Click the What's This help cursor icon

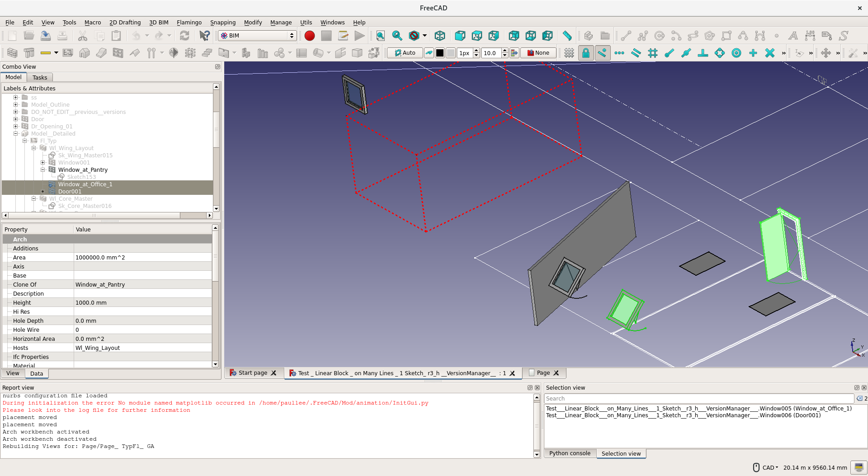pyautogui.click(x=204, y=36)
